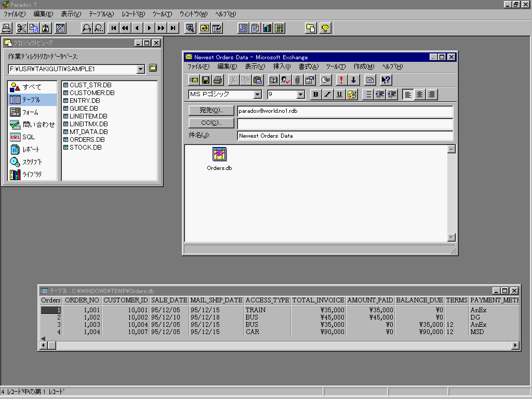This screenshot has width=532, height=399.
Task: Open the font size dropdown
Action: 301,95
